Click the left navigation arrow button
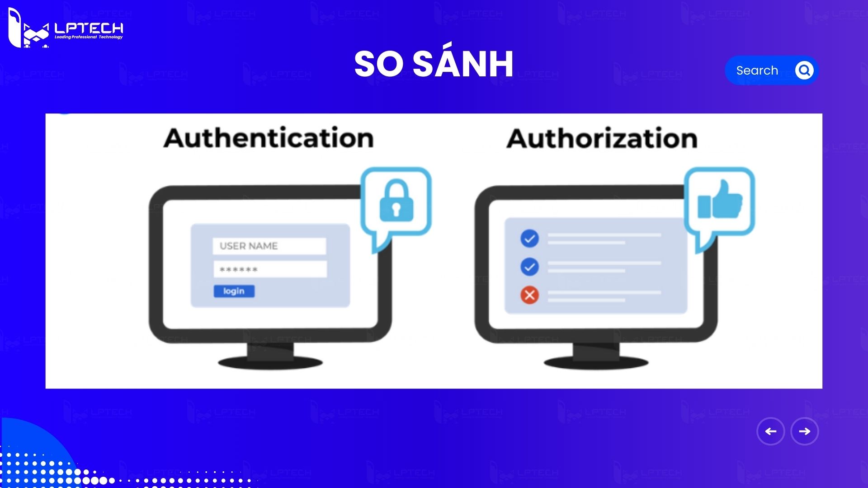 pos(771,431)
